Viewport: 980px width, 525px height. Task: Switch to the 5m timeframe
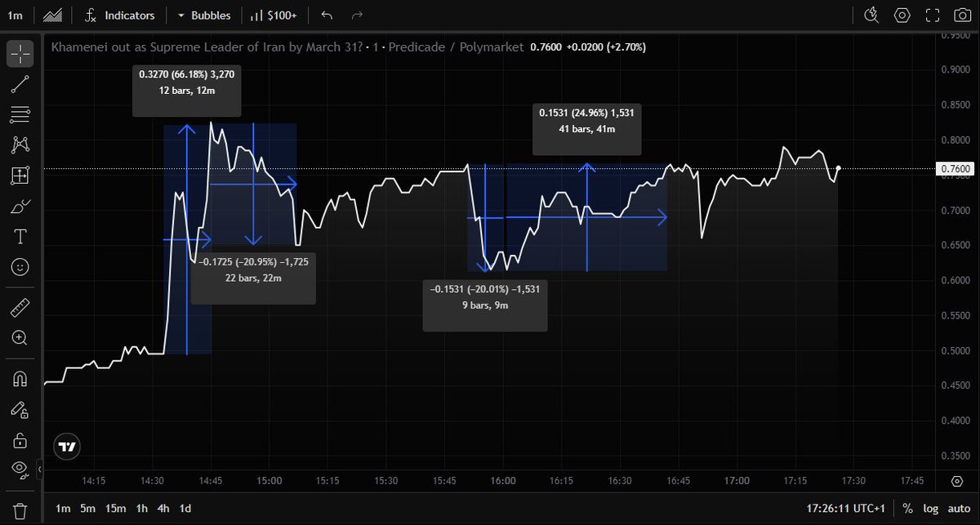tap(87, 508)
